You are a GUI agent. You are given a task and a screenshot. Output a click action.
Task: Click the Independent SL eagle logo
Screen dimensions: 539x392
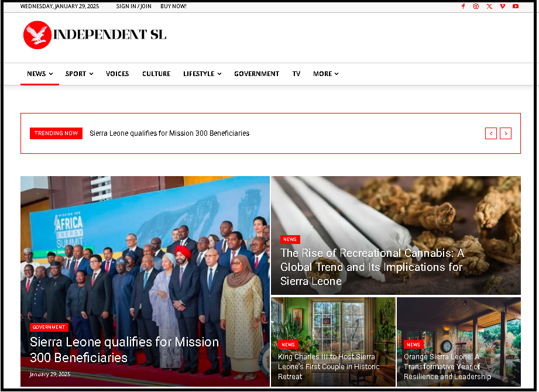(37, 35)
